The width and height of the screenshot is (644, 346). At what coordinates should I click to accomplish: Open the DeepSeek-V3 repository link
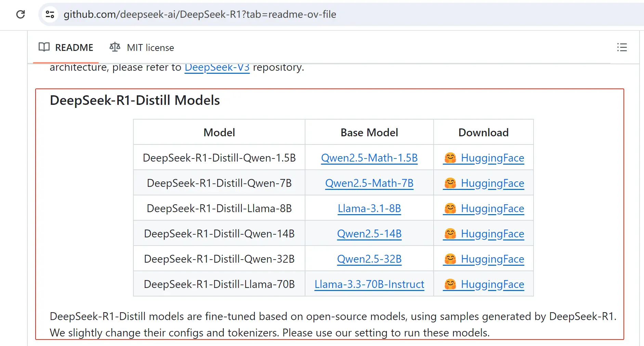(217, 67)
